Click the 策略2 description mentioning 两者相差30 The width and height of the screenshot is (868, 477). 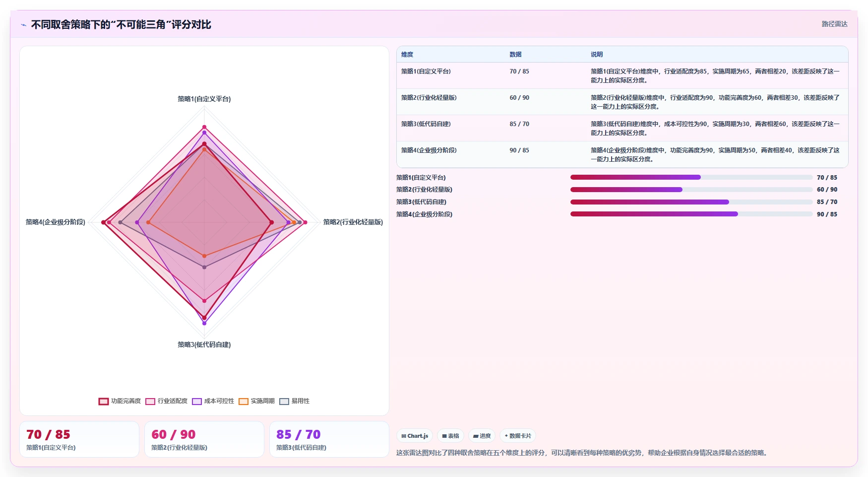[715, 102]
